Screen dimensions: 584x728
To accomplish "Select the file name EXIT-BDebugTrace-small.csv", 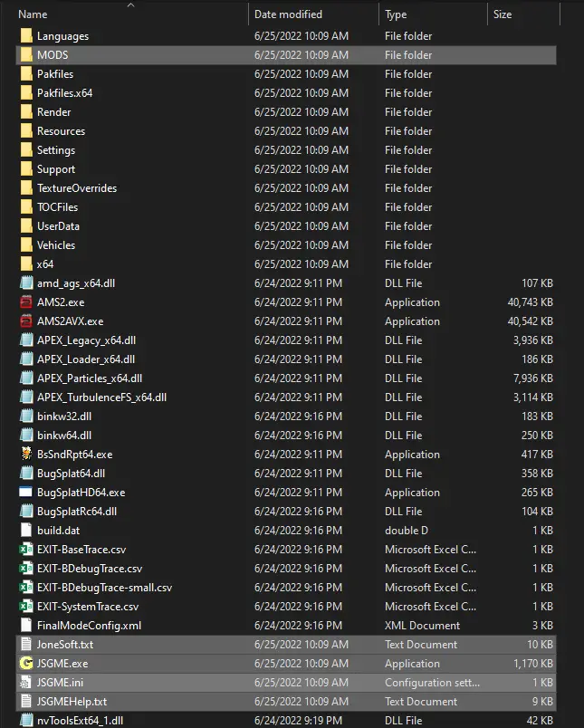I will tap(104, 588).
